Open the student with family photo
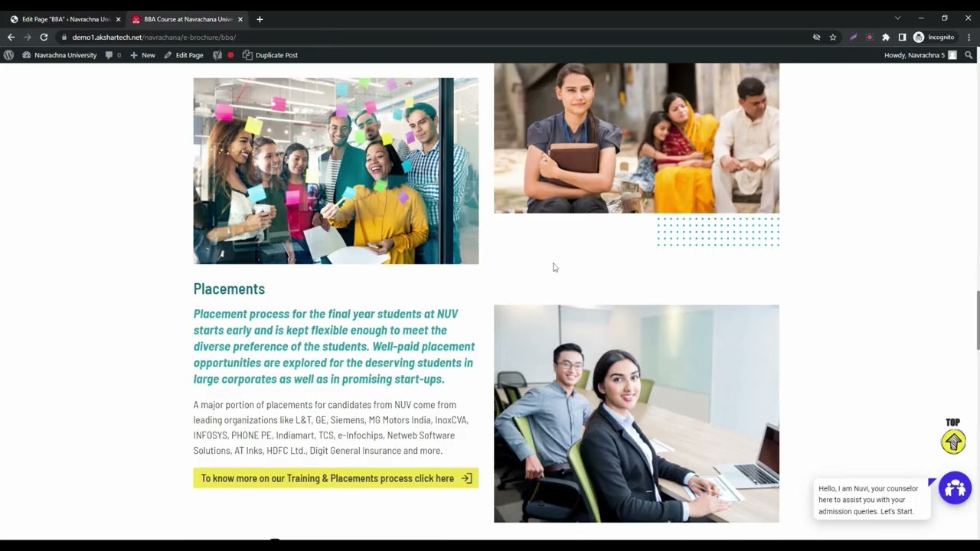This screenshot has height=551, width=980. coord(636,138)
